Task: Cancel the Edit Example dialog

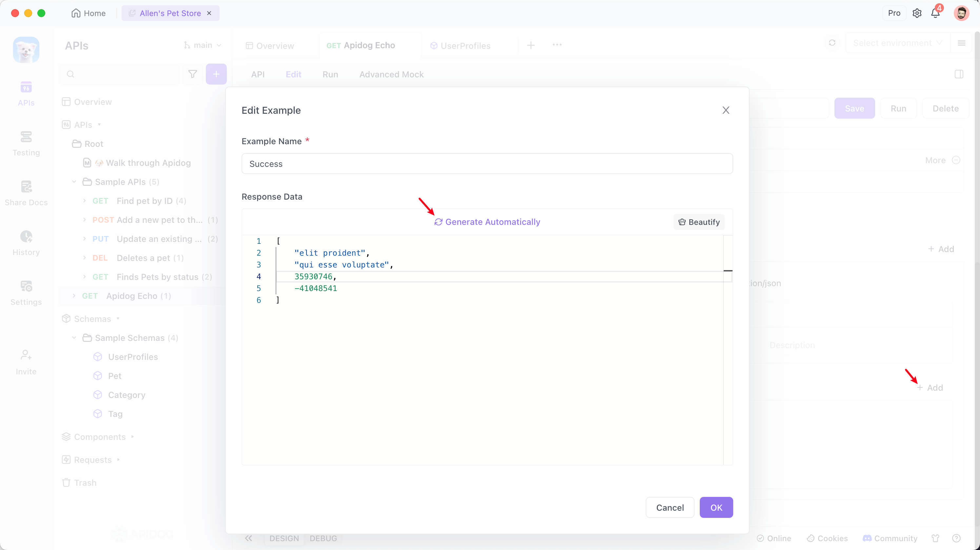Action: pos(670,507)
